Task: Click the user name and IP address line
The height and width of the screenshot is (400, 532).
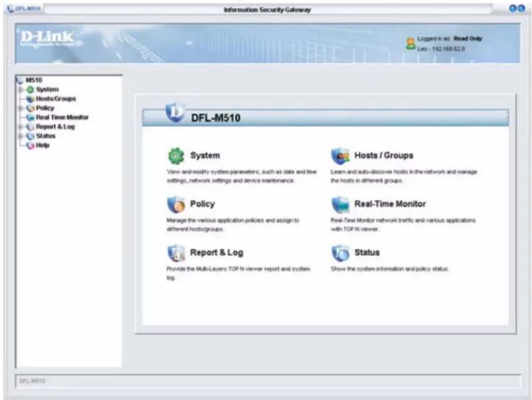Action: click(x=441, y=49)
